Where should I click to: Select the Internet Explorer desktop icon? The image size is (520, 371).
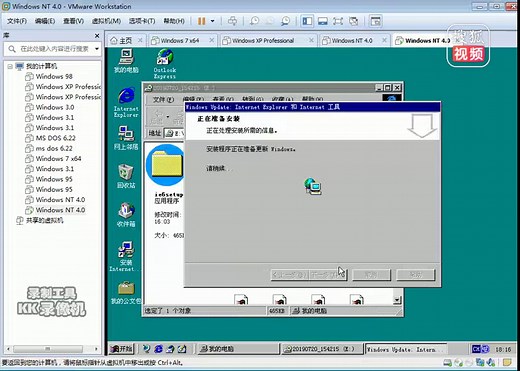(x=126, y=102)
